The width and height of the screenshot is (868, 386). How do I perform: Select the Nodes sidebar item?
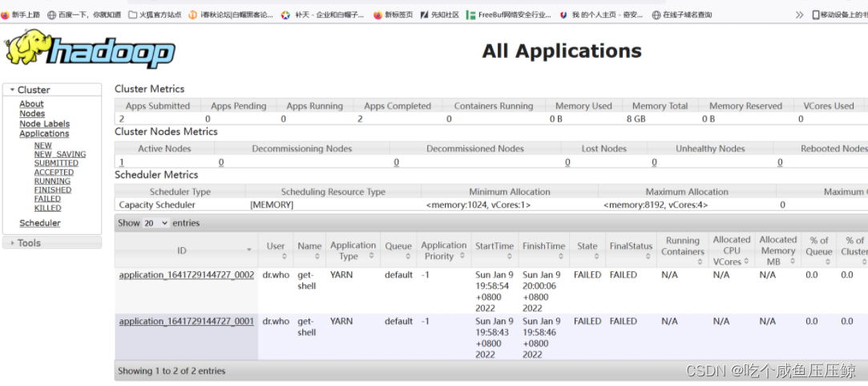coord(32,114)
